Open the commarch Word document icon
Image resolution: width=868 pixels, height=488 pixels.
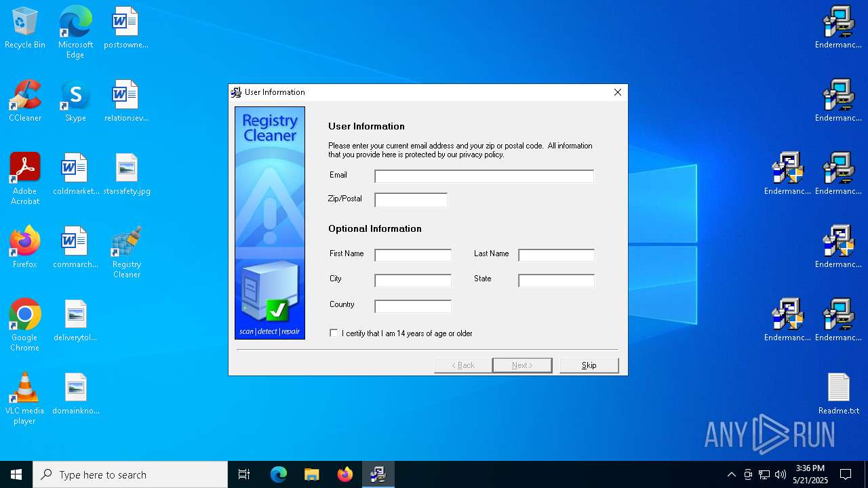(x=75, y=248)
